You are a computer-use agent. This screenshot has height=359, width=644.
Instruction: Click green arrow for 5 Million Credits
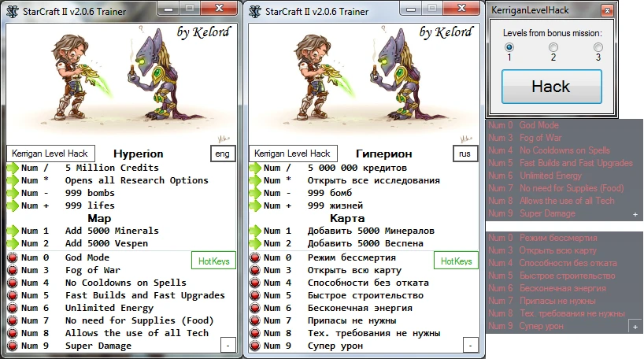pyautogui.click(x=13, y=168)
